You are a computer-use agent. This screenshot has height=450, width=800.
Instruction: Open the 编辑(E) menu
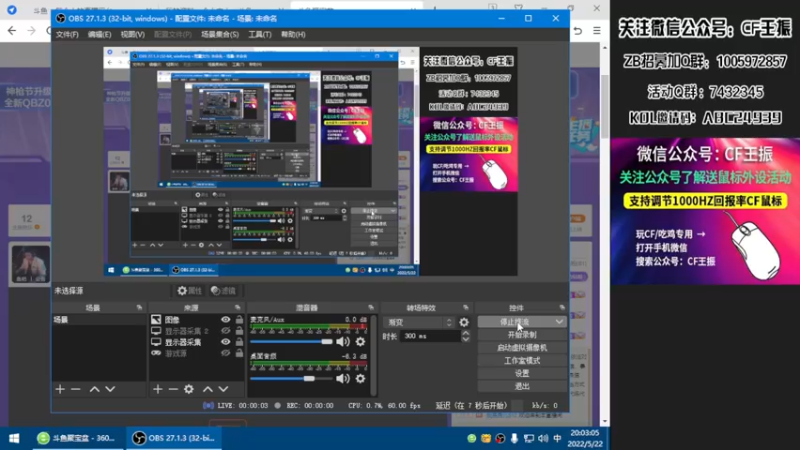99,35
